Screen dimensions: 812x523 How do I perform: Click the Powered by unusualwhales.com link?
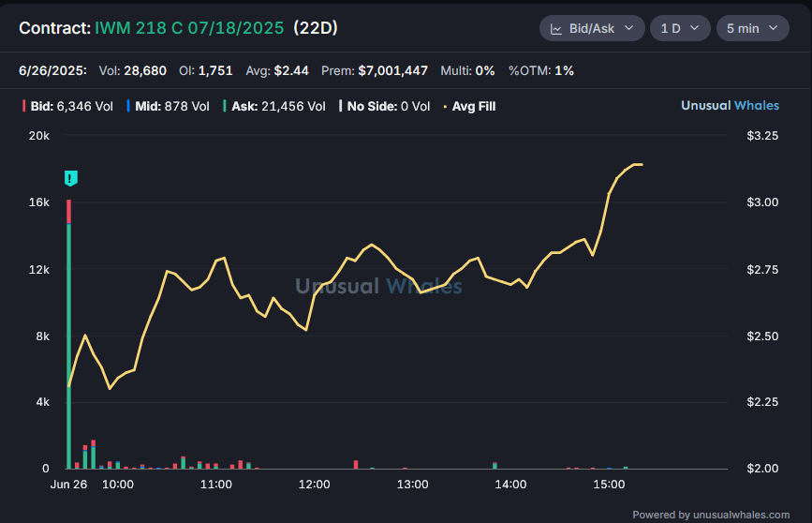point(711,515)
